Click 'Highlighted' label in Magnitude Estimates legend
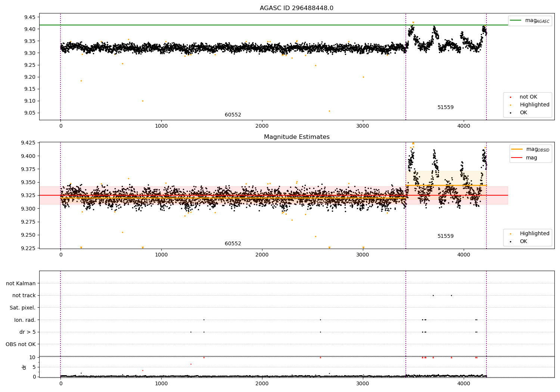Image resolution: width=560 pixels, height=392 pixels. point(535,234)
